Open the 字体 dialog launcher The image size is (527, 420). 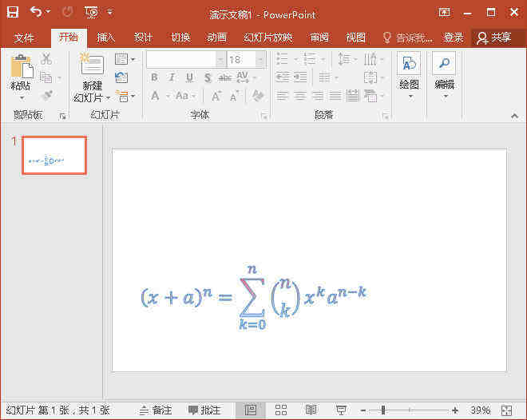[264, 117]
